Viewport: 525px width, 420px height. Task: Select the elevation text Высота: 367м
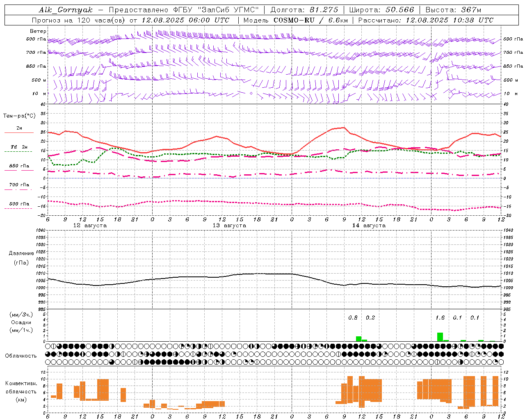453,10
